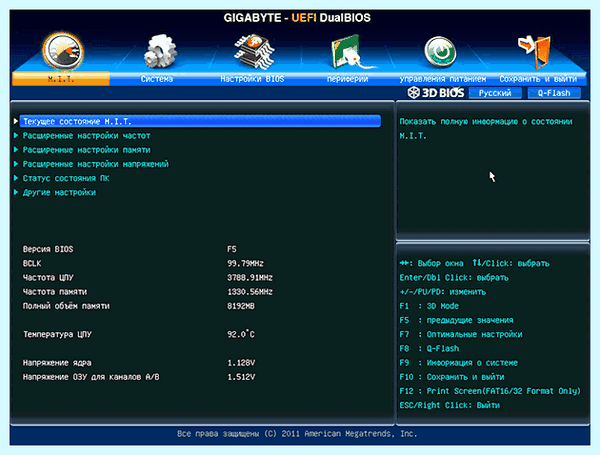
Task: Click Напряжение ОЗУ для каналов A/B label
Action: (x=91, y=377)
